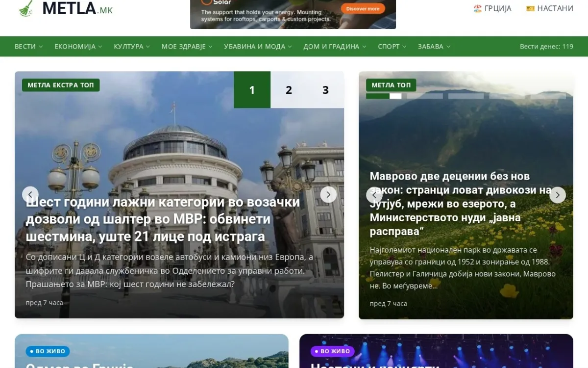Click the green broom logo icon
The width and height of the screenshot is (588, 368).
pos(26,8)
